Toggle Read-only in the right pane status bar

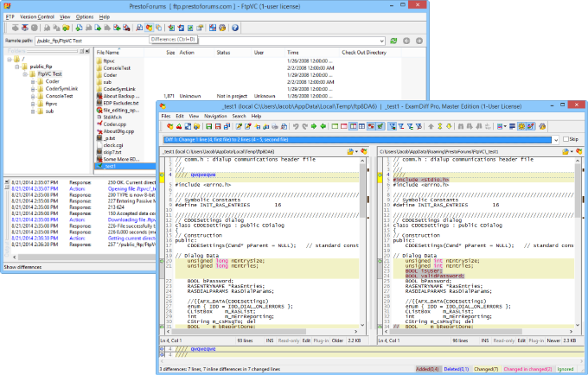pyautogui.click(x=503, y=340)
